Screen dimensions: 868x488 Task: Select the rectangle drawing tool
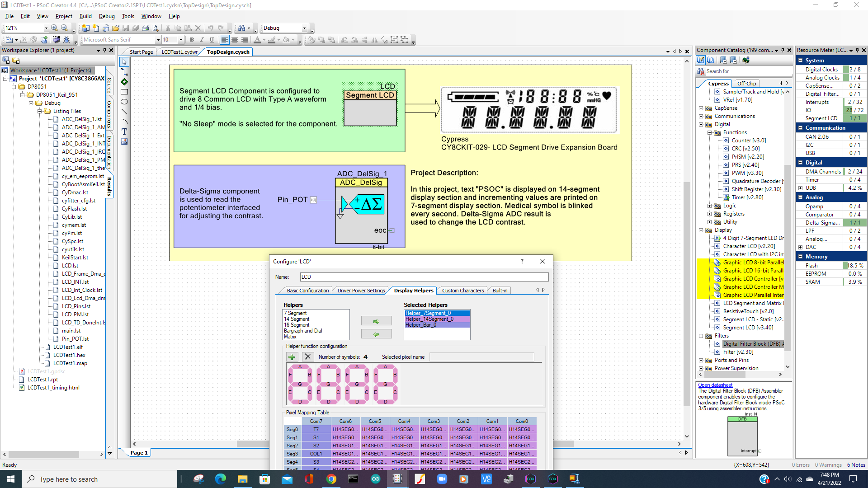click(124, 92)
